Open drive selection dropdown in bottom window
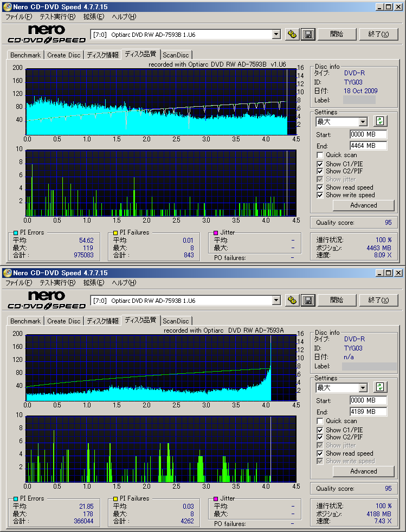Viewport: 406px width, 532px height. click(276, 300)
